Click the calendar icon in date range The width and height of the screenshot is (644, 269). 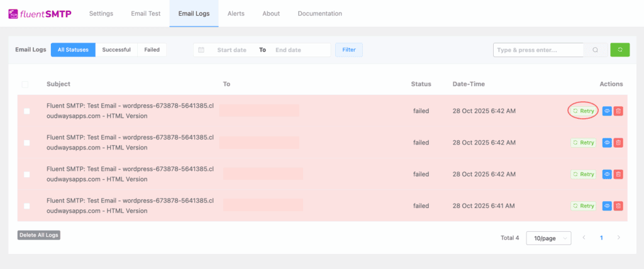coord(201,50)
